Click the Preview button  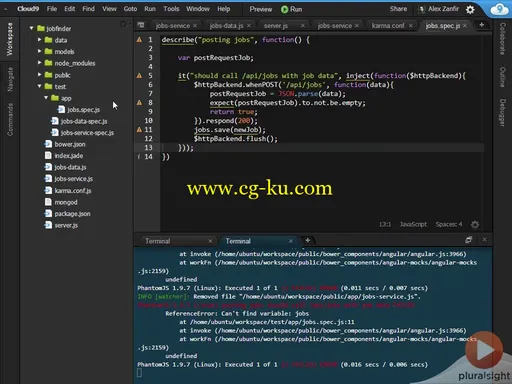click(x=261, y=9)
